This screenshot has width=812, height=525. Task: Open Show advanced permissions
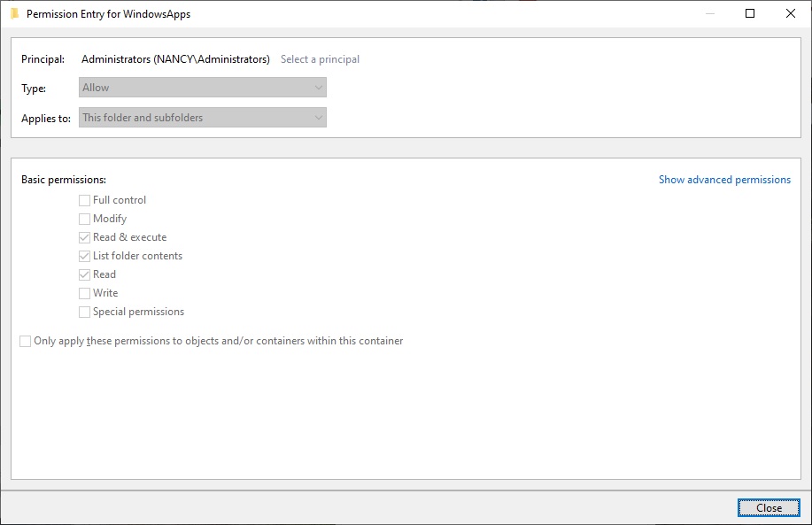[724, 179]
